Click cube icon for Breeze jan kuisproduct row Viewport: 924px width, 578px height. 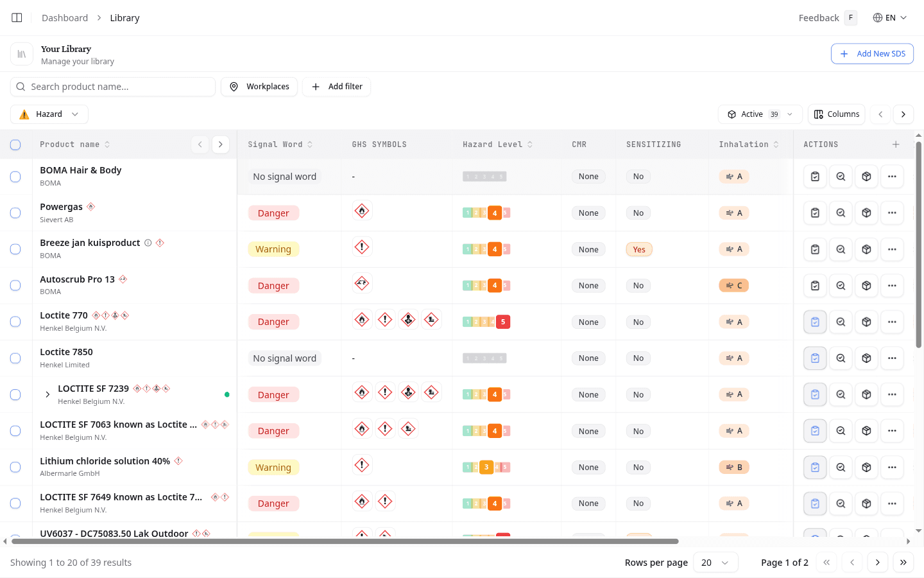(866, 249)
